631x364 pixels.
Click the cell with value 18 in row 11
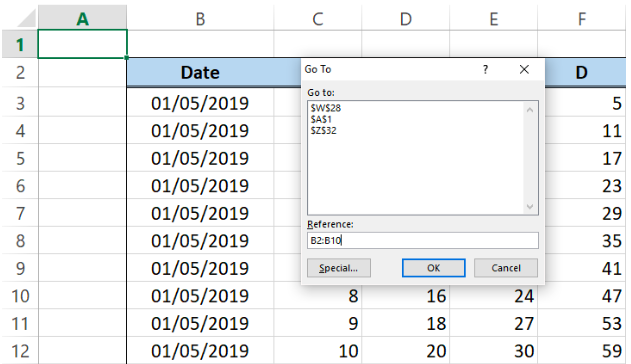(x=406, y=323)
